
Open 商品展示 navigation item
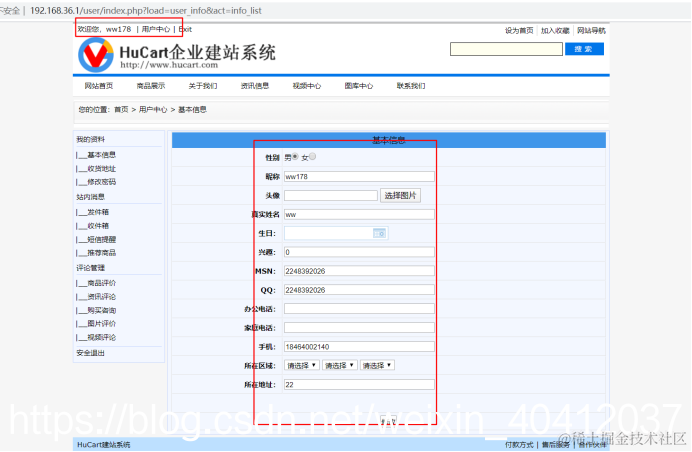[x=151, y=86]
